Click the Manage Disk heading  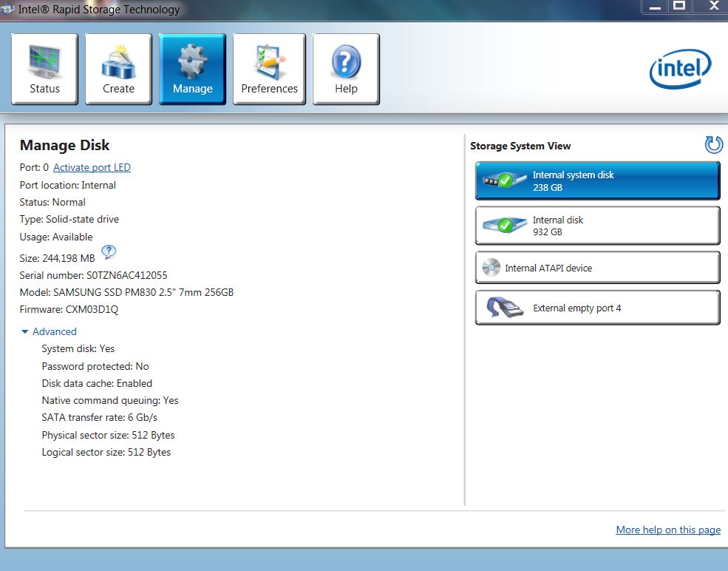coord(64,146)
